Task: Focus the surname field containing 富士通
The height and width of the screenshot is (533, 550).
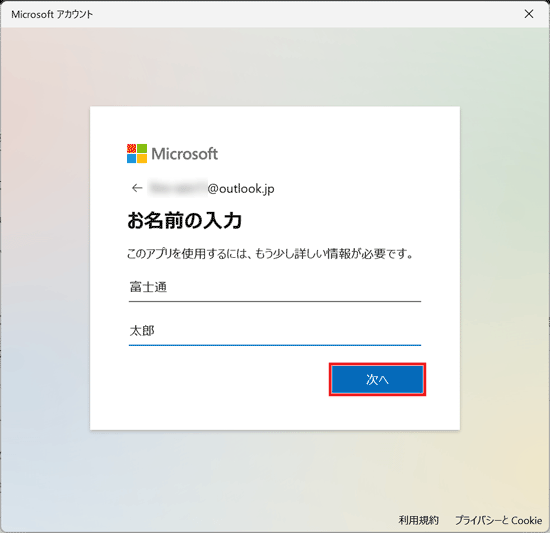Action: coord(275,288)
